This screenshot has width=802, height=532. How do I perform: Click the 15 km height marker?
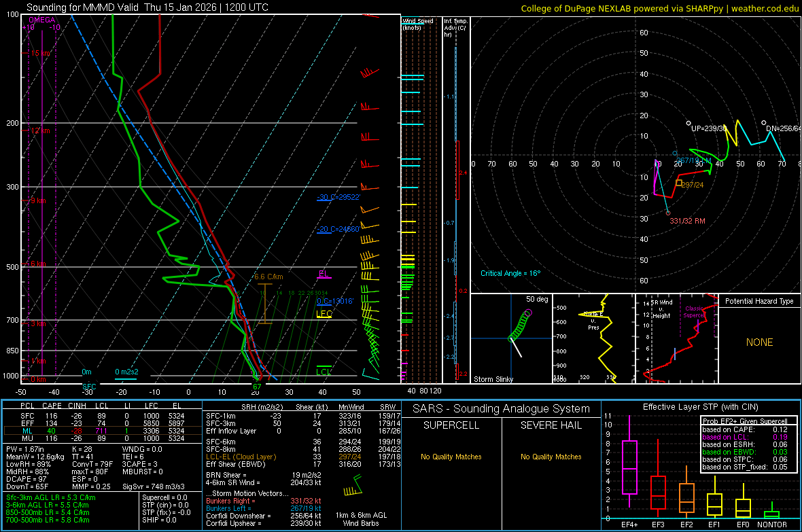tap(41, 53)
